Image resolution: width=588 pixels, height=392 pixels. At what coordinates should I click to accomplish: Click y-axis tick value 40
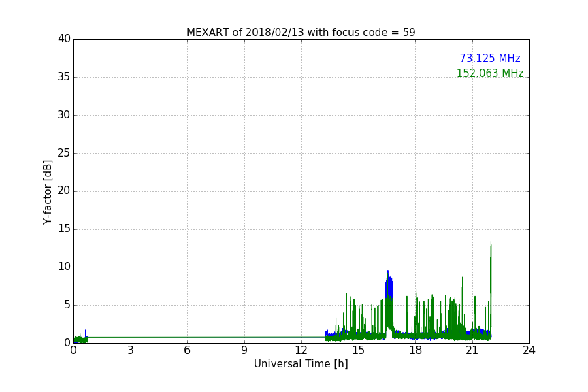64,39
